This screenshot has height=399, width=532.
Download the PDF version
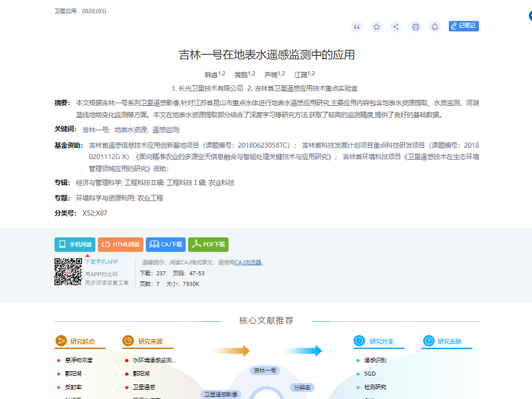point(208,245)
